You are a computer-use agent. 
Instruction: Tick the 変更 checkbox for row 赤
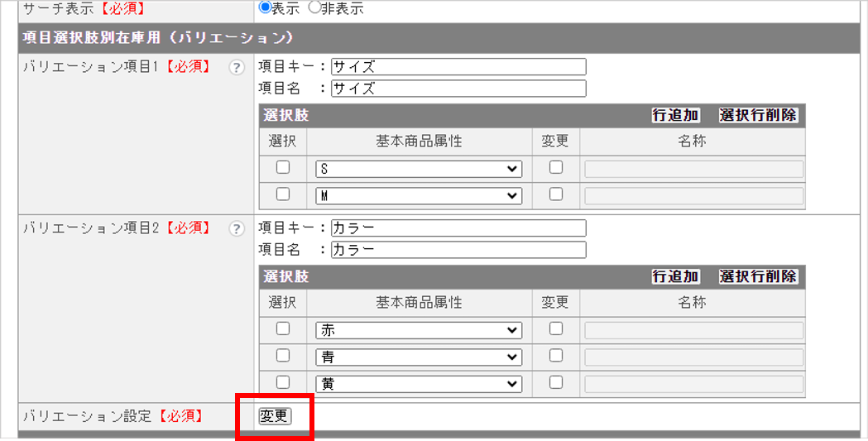[556, 328]
